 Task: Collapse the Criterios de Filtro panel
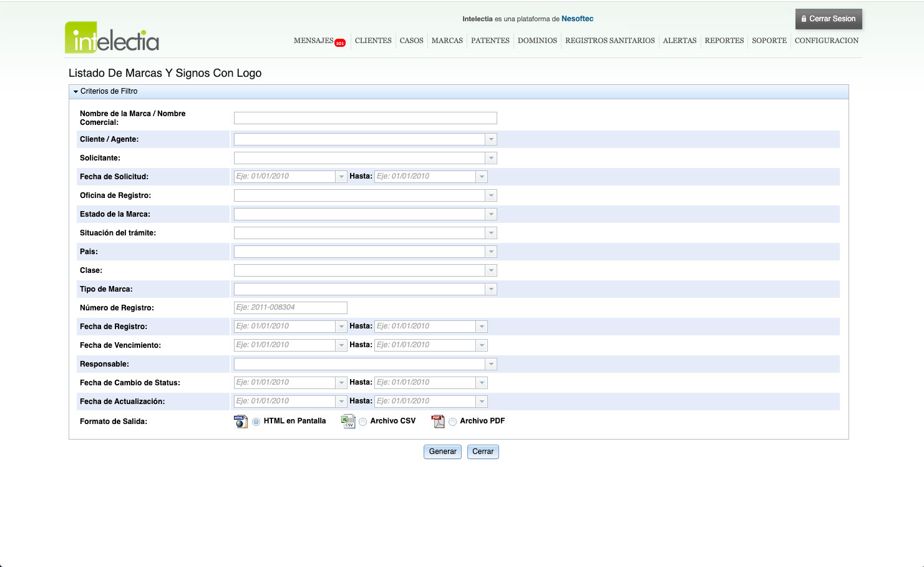(x=76, y=92)
